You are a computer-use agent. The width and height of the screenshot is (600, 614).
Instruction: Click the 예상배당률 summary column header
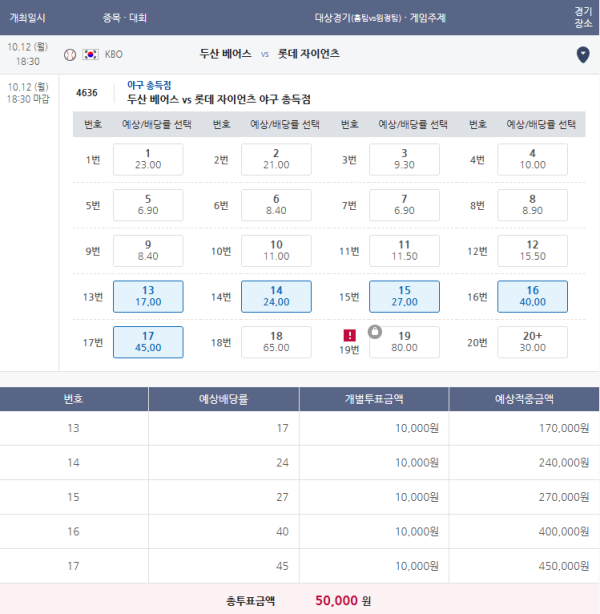(x=224, y=399)
